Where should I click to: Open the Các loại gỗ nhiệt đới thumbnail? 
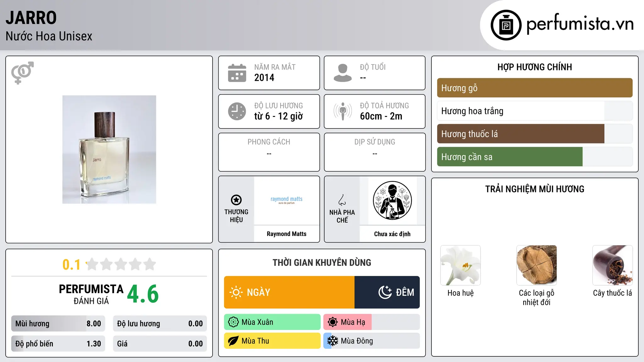(536, 265)
